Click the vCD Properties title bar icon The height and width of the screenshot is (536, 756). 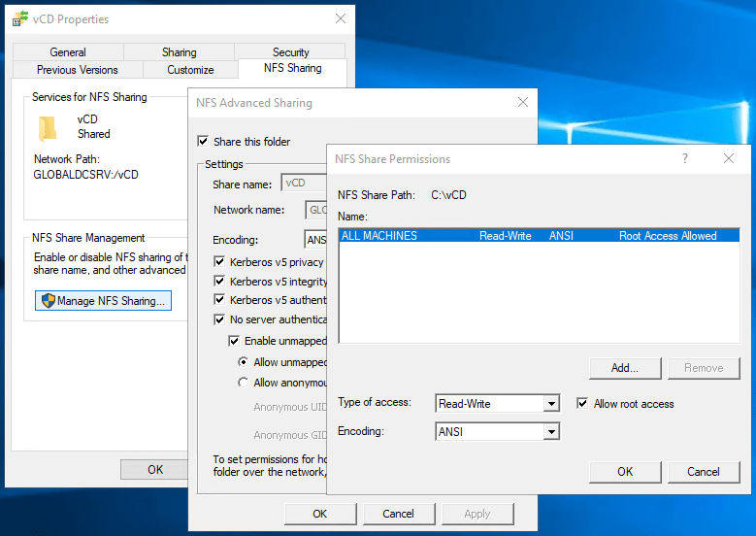[20, 18]
